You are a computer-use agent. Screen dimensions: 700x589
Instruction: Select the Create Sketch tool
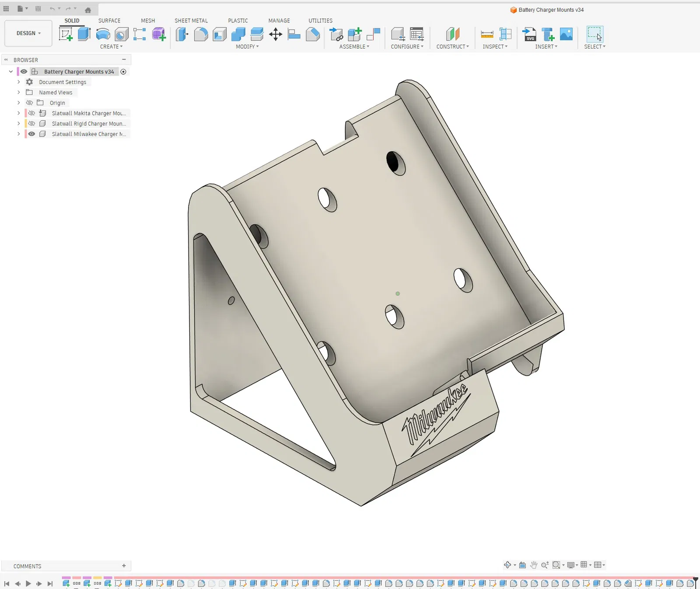66,34
